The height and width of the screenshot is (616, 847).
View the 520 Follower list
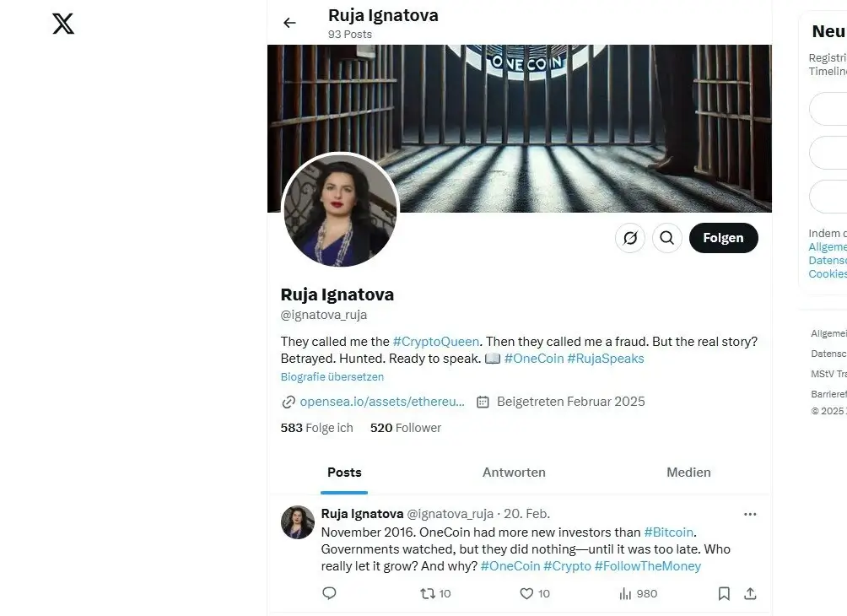click(x=406, y=428)
